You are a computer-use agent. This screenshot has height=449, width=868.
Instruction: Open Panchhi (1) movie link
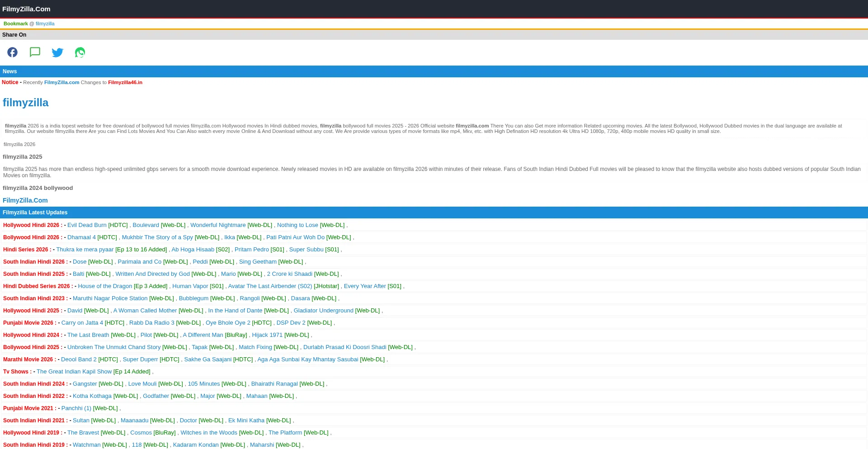(x=76, y=408)
